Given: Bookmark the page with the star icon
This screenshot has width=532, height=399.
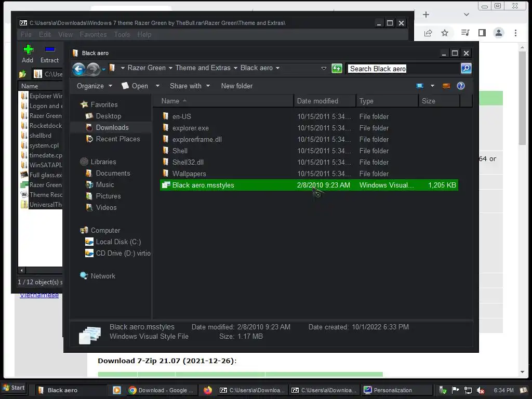Looking at the screenshot, I should (445, 33).
